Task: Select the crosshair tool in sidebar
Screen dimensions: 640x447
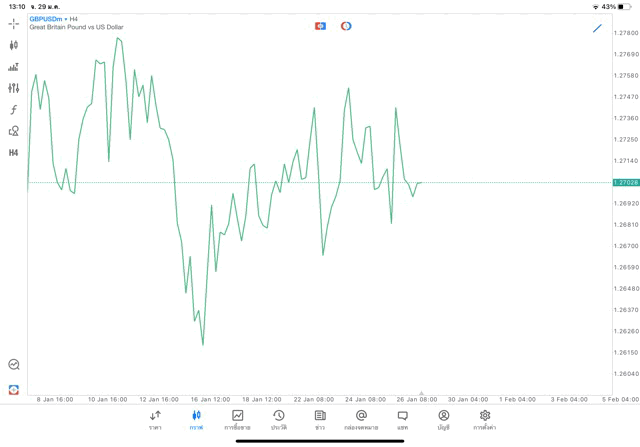Action: click(13, 24)
